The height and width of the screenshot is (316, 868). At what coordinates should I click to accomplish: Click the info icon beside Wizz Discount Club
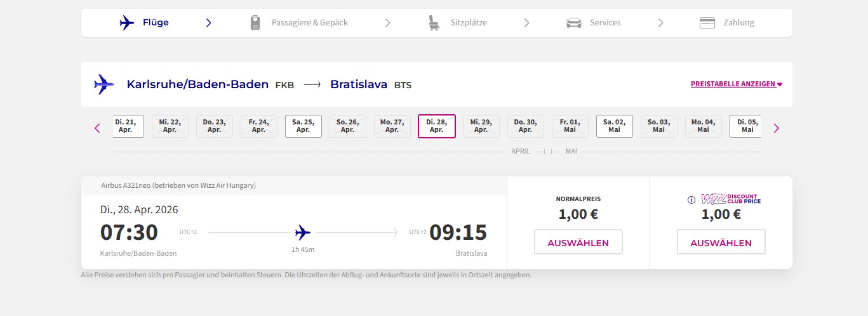(x=691, y=200)
